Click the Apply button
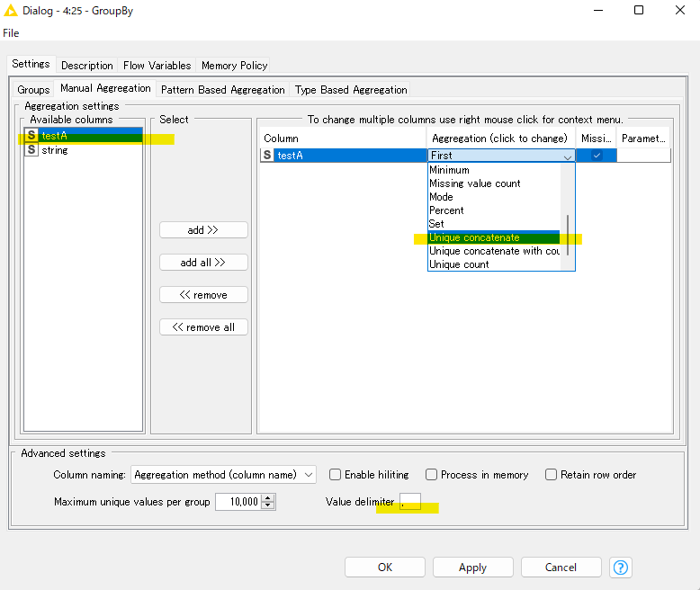This screenshot has height=590, width=700. [x=472, y=568]
